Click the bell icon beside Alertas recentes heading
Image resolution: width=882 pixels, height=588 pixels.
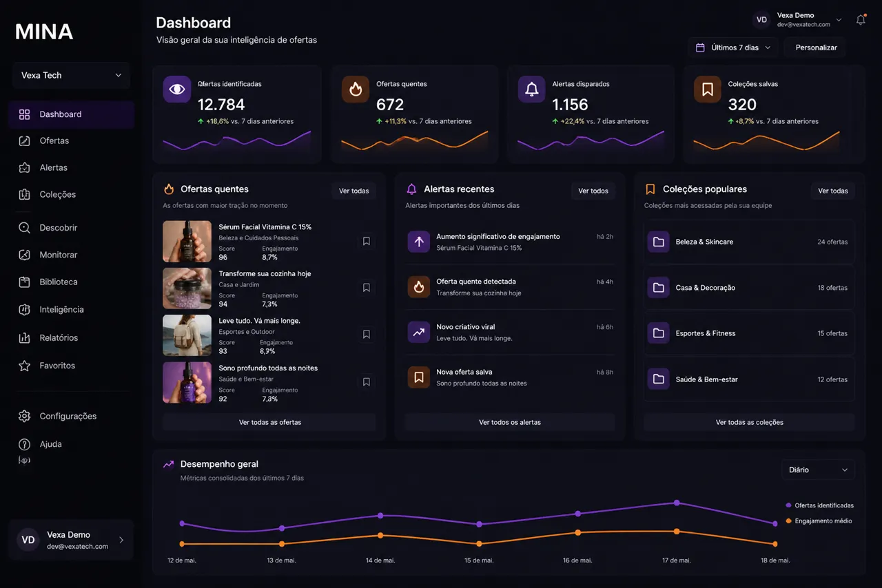click(411, 189)
